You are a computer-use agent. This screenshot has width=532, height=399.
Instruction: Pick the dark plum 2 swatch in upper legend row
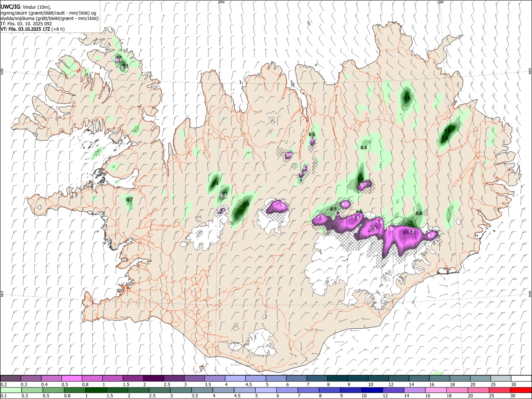tap(153, 379)
